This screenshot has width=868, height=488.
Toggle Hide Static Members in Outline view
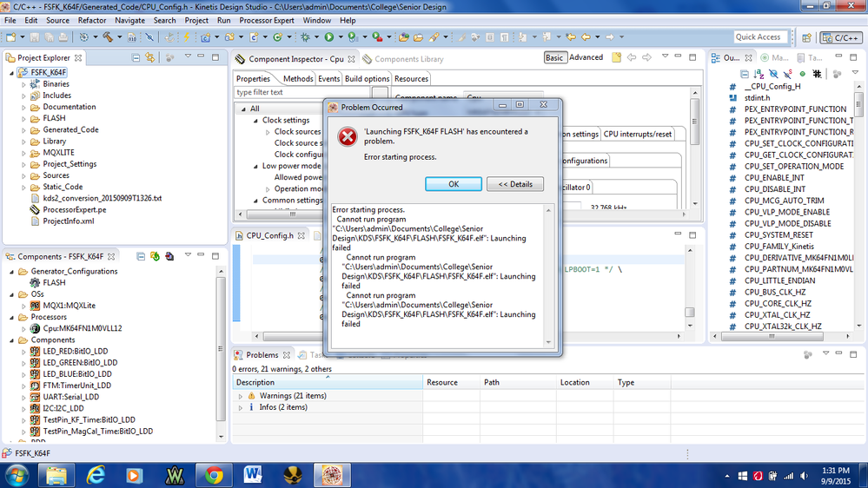pyautogui.click(x=788, y=74)
